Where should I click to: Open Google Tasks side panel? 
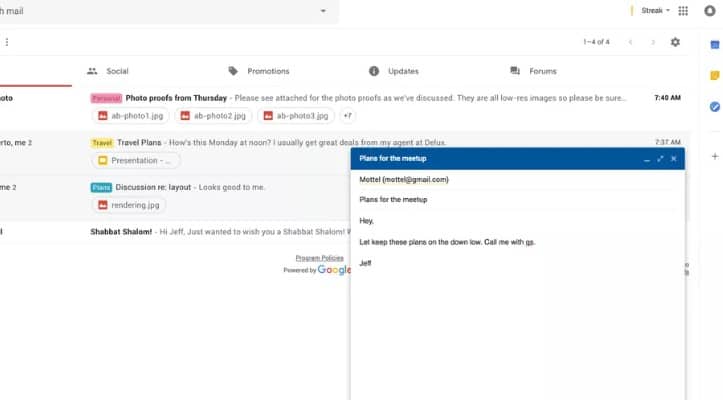point(714,106)
